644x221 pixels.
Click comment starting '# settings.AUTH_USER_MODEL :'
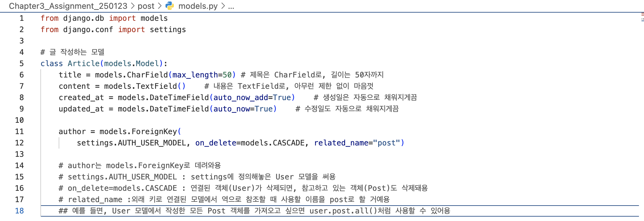[197, 177]
